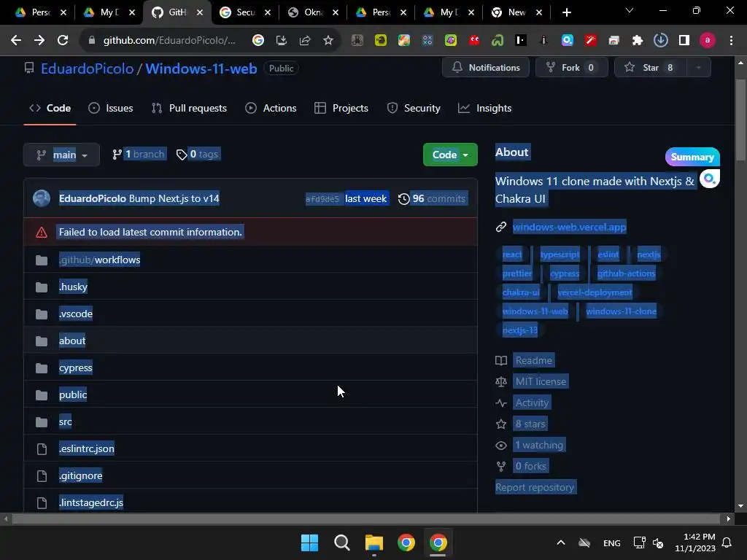Click the chakra-ui topic tag

pyautogui.click(x=521, y=292)
